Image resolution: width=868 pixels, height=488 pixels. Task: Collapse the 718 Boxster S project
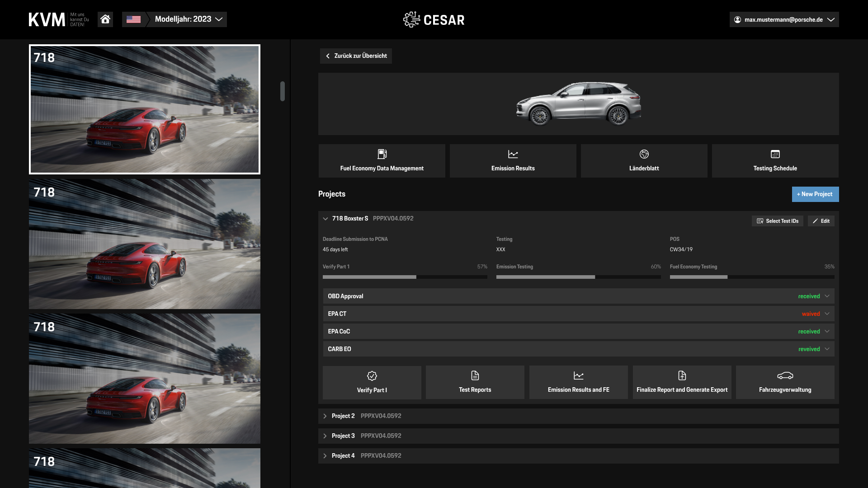pos(325,219)
